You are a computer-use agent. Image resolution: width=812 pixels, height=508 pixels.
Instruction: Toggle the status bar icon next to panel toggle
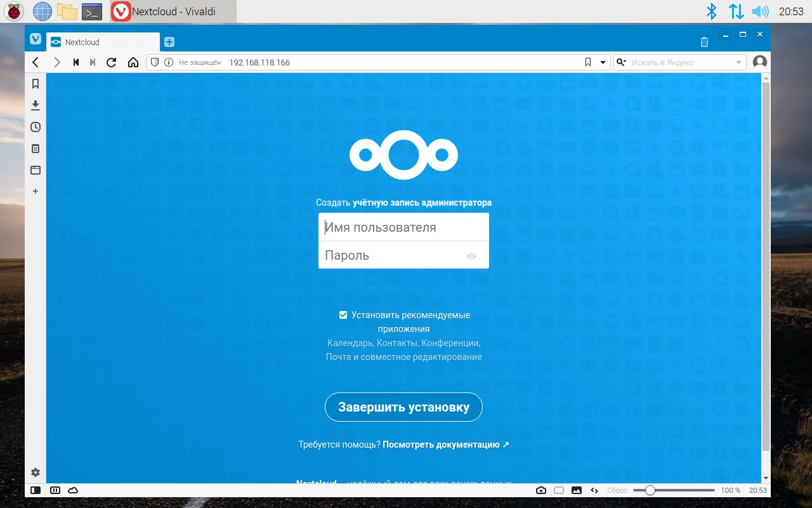point(55,490)
